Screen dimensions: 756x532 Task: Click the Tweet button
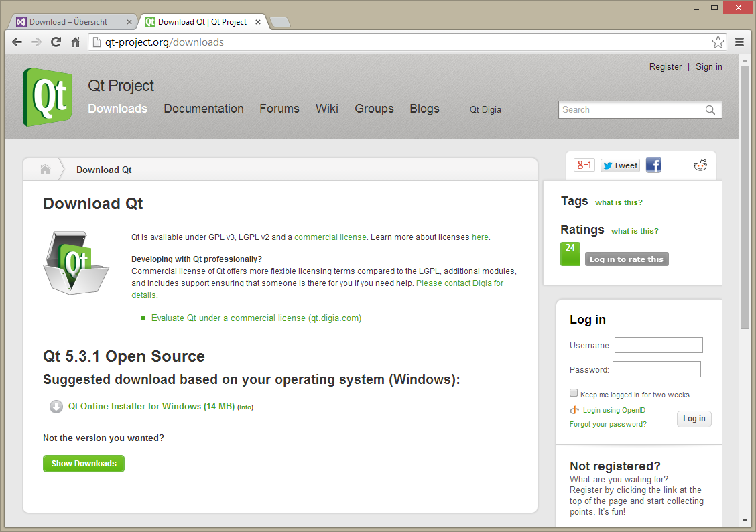[620, 165]
